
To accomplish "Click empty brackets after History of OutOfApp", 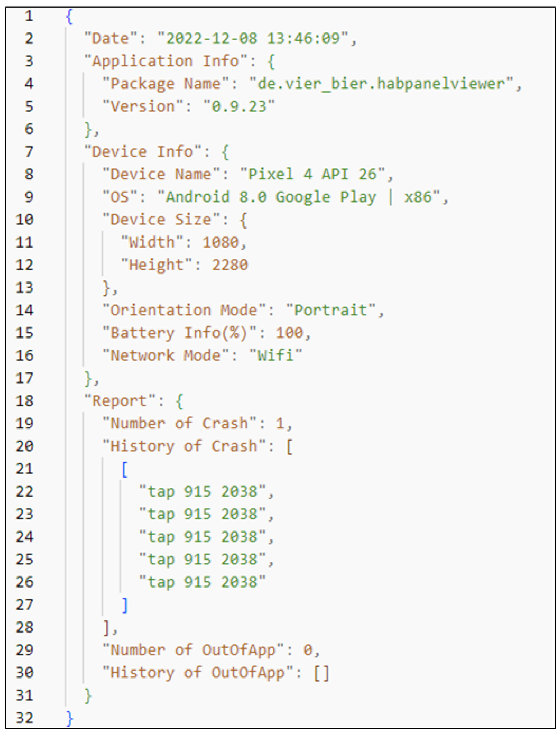I will click(321, 673).
